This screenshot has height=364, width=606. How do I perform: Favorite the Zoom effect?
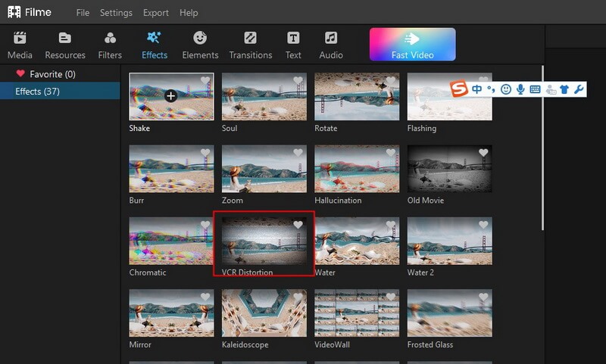(x=298, y=152)
